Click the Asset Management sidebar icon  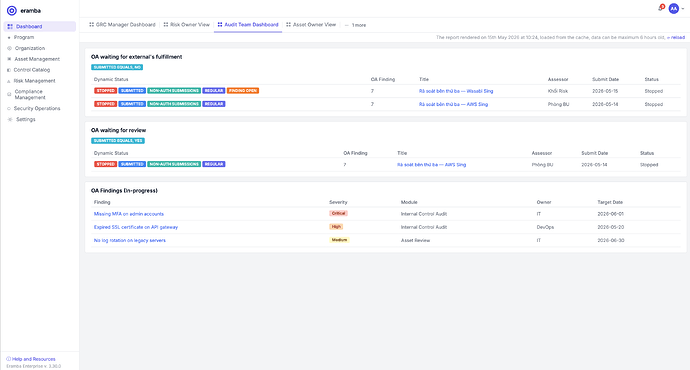(x=9, y=59)
